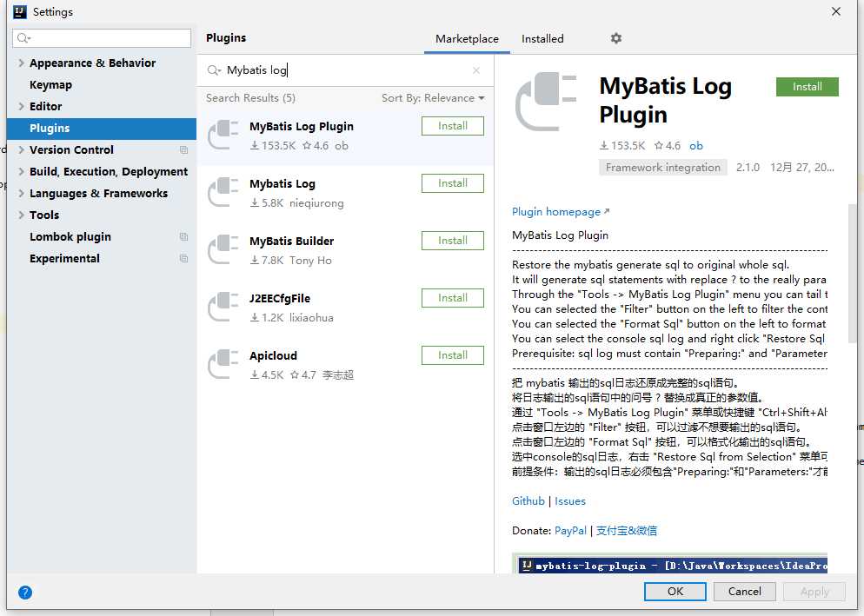864x616 pixels.
Task: Open the plugins gear settings icon
Action: (x=616, y=38)
